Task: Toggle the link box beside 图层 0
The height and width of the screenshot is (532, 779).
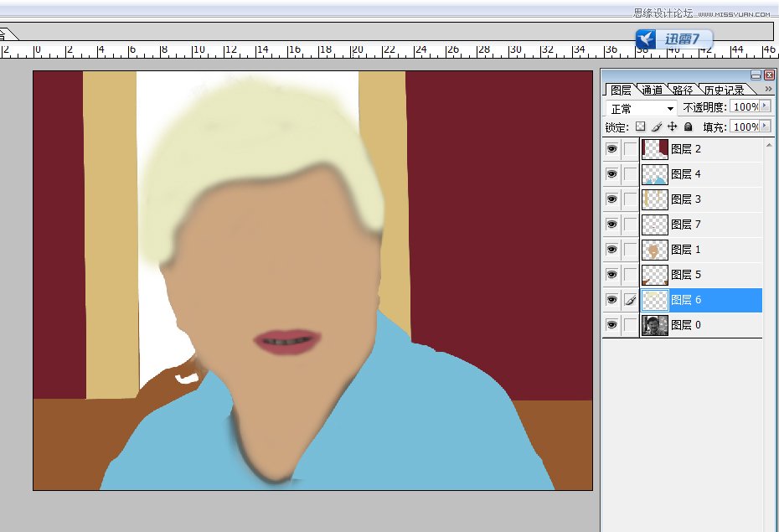Action: tap(631, 325)
